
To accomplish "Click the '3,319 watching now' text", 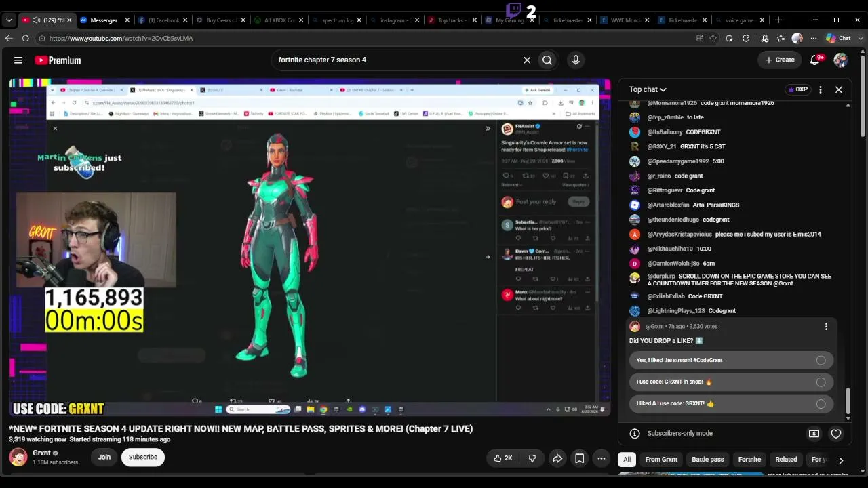I will point(37,439).
